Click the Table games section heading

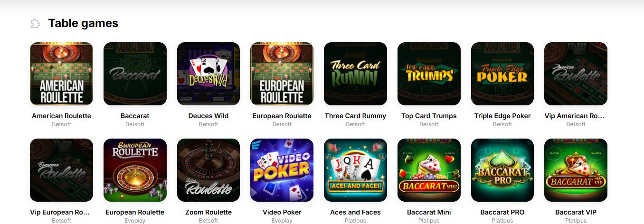coord(83,23)
